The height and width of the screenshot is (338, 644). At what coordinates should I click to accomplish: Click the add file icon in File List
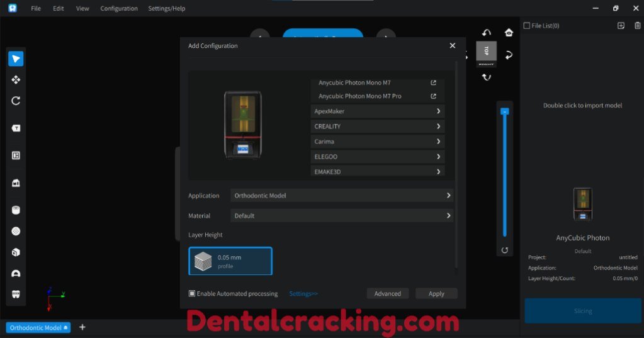pos(621,26)
